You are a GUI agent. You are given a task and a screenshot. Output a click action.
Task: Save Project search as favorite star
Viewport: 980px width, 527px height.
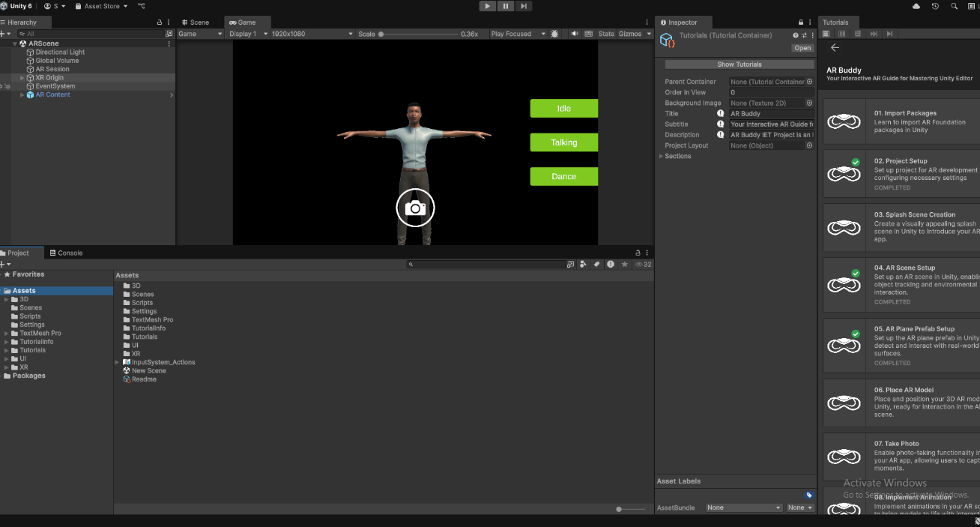[x=624, y=264]
